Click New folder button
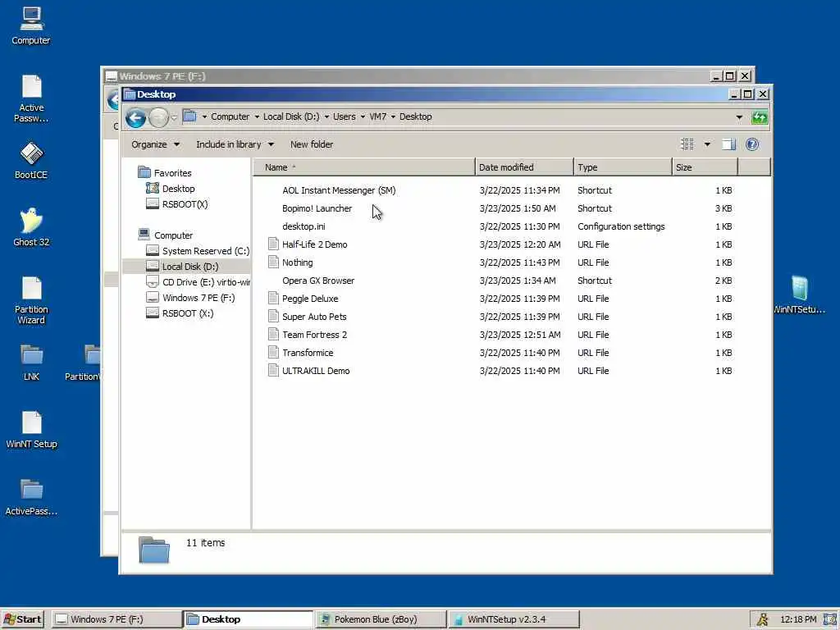Viewport: 840px width, 630px height. pyautogui.click(x=311, y=144)
